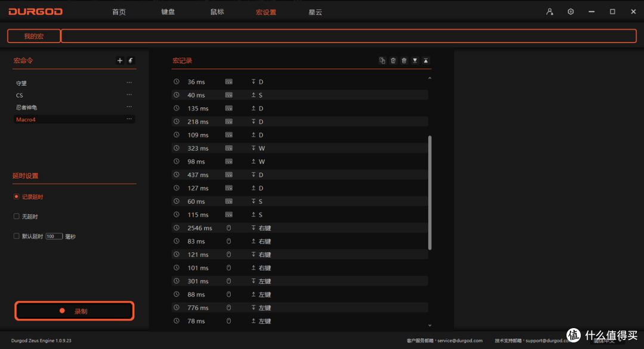Open the options menu for CS
This screenshot has height=349, width=644.
tap(129, 94)
